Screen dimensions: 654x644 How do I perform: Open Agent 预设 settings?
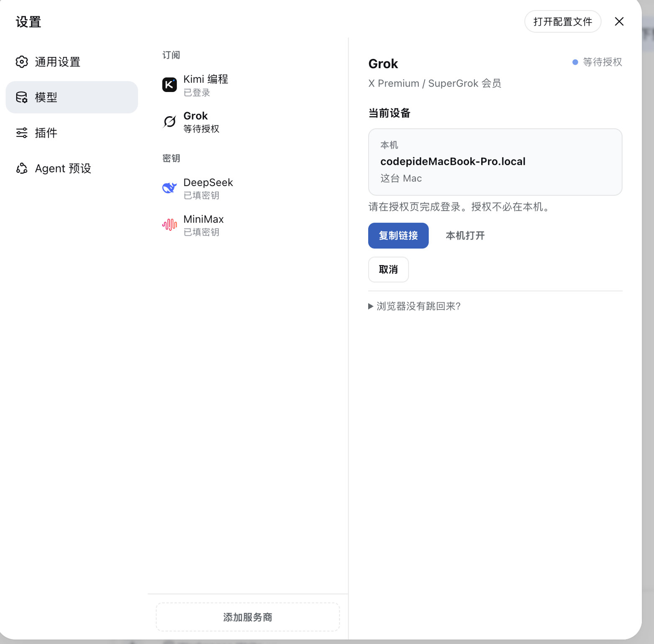[x=72, y=169]
